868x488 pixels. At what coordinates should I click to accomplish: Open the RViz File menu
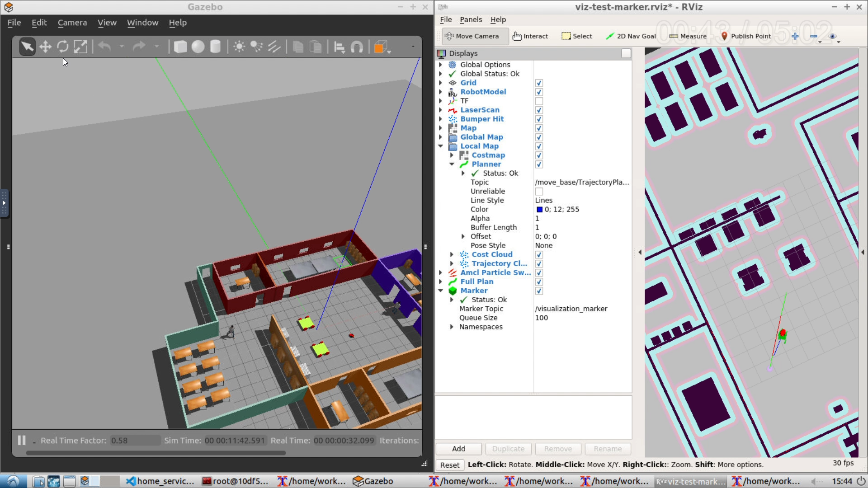(x=446, y=19)
